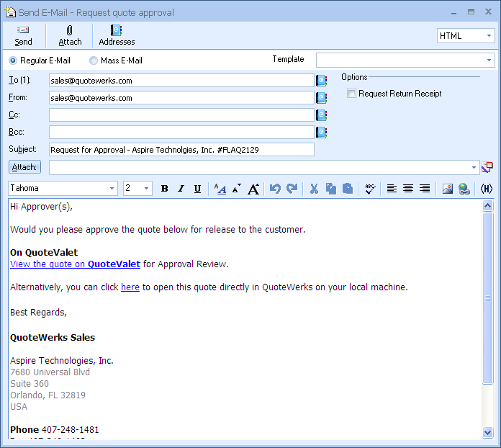This screenshot has width=501, height=448.
Task: Open the Addresses book from toolbar
Action: pos(117,35)
